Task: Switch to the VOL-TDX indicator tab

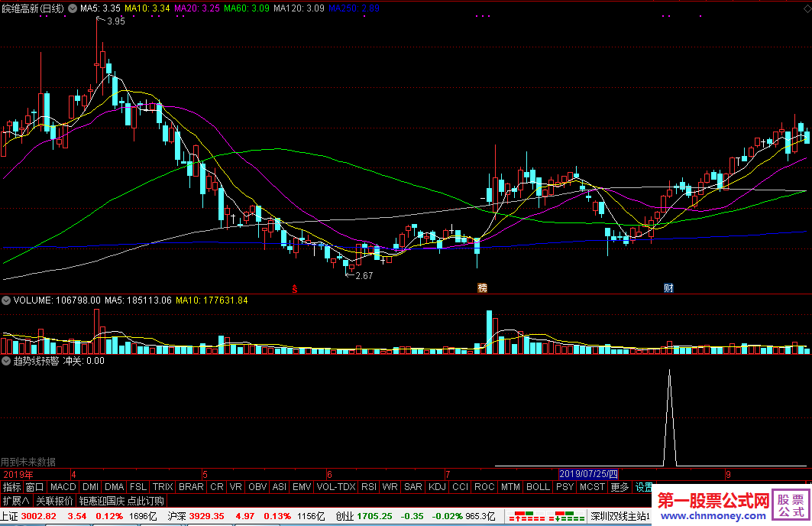Action: [x=336, y=487]
